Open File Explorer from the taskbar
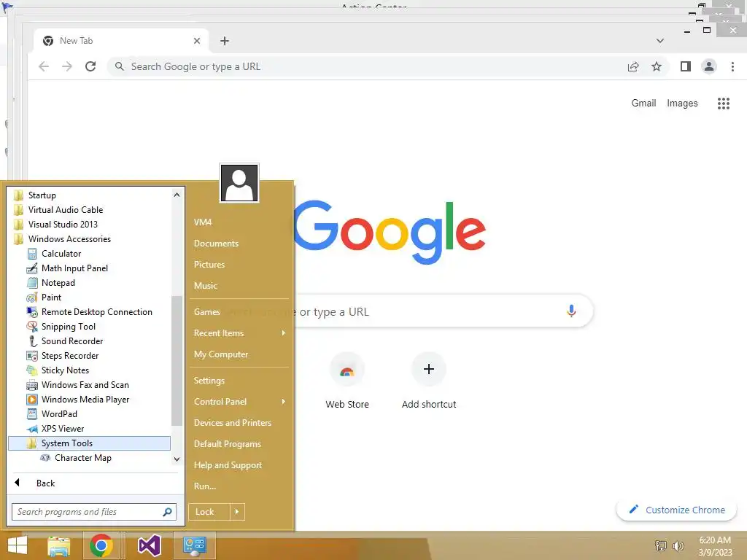This screenshot has width=747, height=560. 58,545
